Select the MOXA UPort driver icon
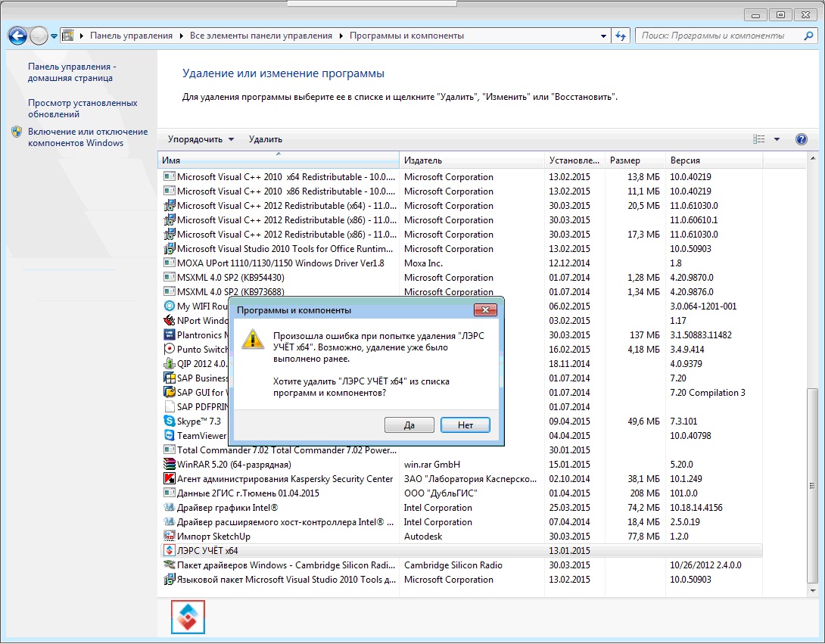The height and width of the screenshot is (644, 825). click(x=170, y=263)
